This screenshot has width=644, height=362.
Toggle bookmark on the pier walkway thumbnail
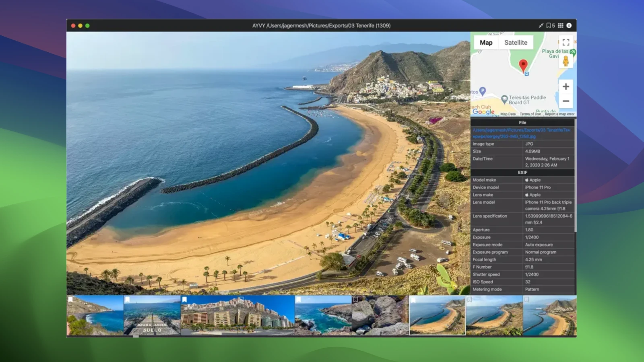click(x=127, y=300)
